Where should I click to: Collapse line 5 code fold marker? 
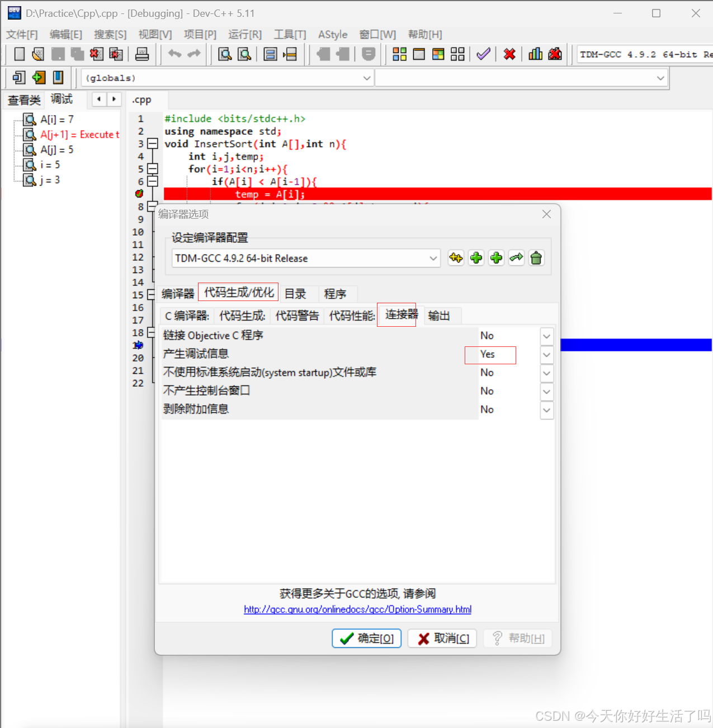(x=152, y=168)
